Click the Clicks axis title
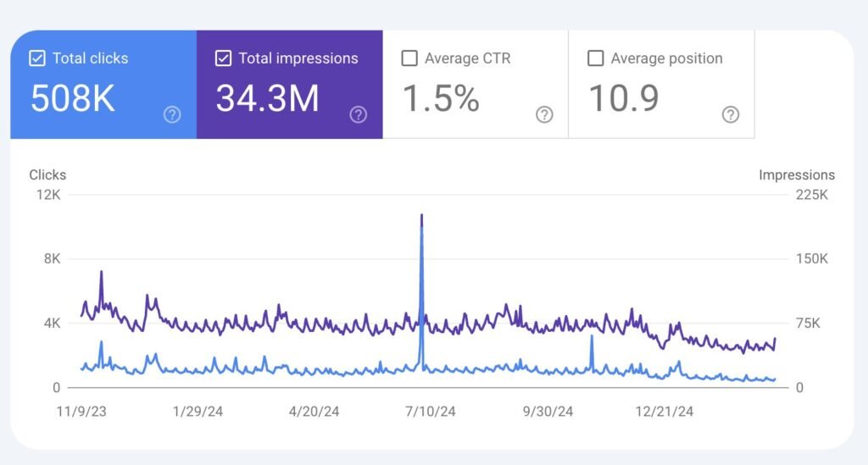868x465 pixels. pyautogui.click(x=47, y=174)
